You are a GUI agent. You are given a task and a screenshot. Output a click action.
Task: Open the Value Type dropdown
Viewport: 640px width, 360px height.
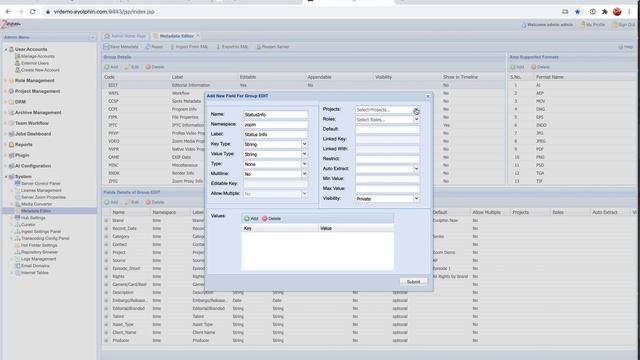[304, 154]
